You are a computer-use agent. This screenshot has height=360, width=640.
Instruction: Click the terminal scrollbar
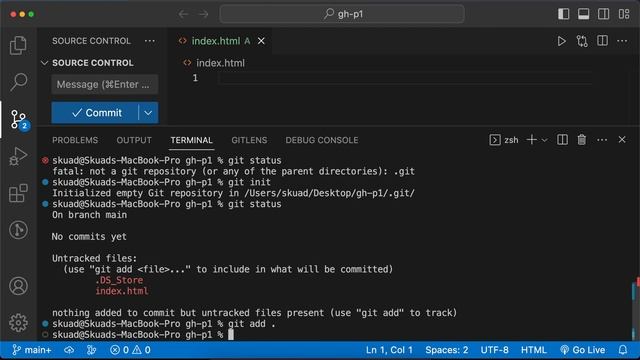tap(635, 308)
